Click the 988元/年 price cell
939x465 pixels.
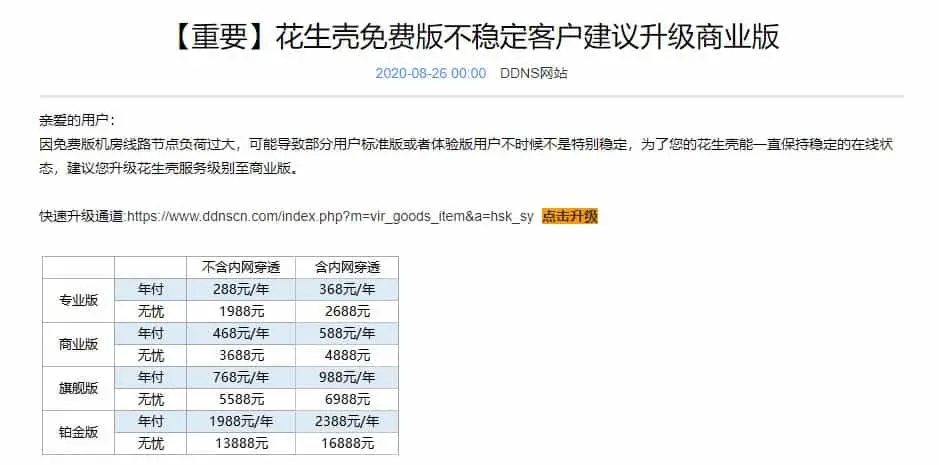pyautogui.click(x=347, y=378)
